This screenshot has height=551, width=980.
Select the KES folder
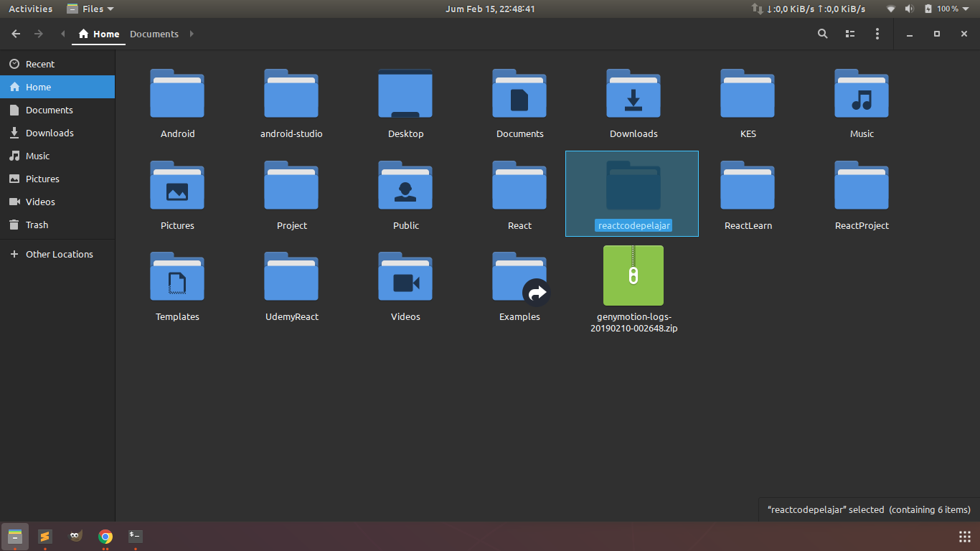point(748,94)
